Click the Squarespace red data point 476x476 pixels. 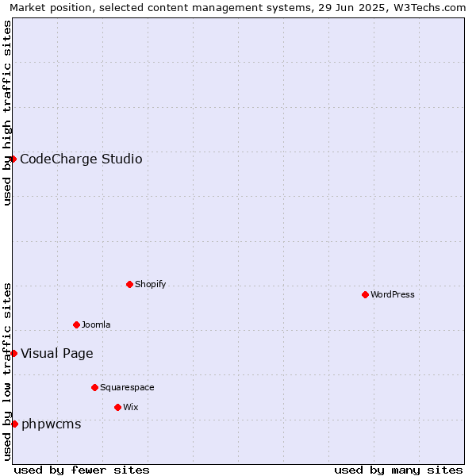point(94,388)
